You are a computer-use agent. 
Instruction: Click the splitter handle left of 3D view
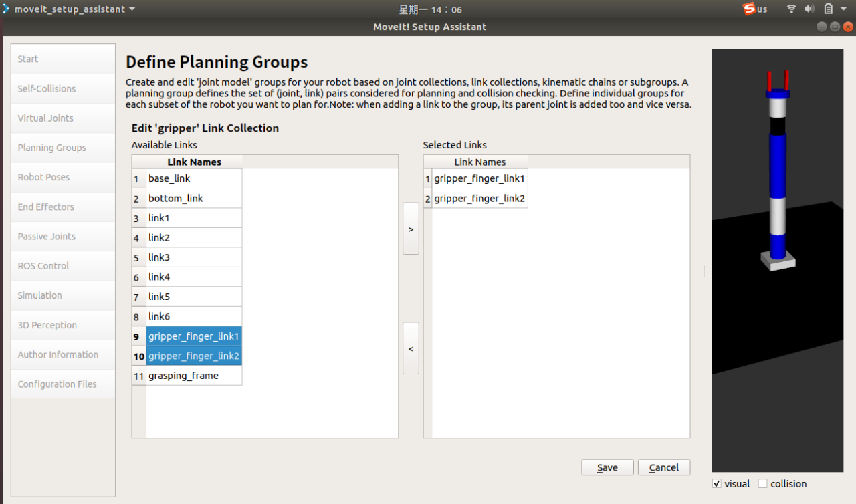(704, 271)
